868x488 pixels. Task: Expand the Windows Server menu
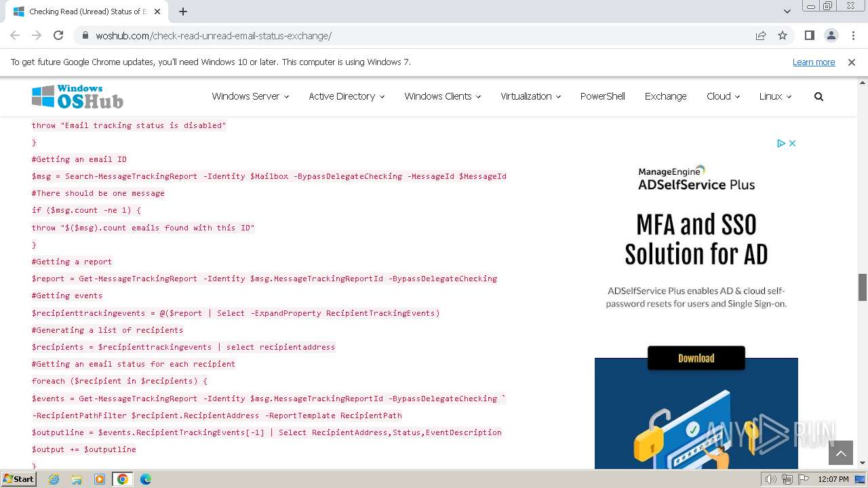pyautogui.click(x=250, y=96)
